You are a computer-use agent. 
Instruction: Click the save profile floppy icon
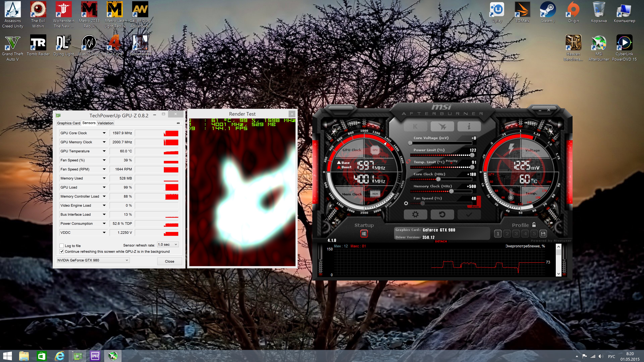pos(543,234)
